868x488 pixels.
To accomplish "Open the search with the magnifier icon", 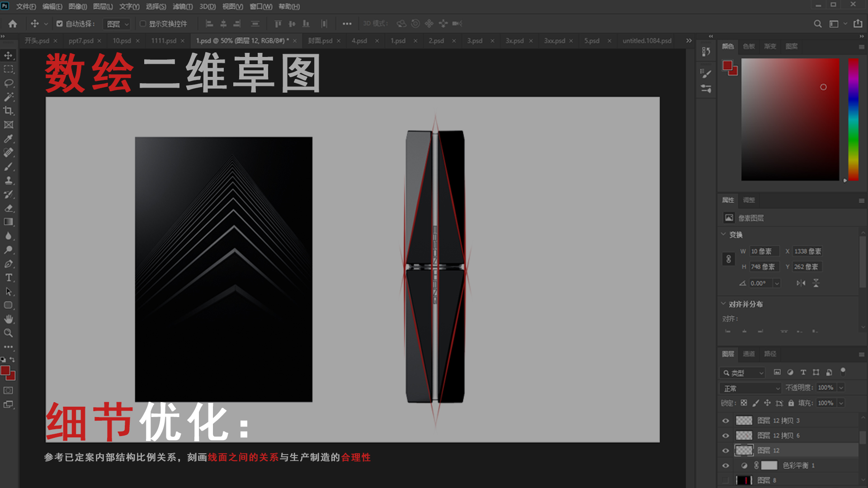I will [817, 23].
